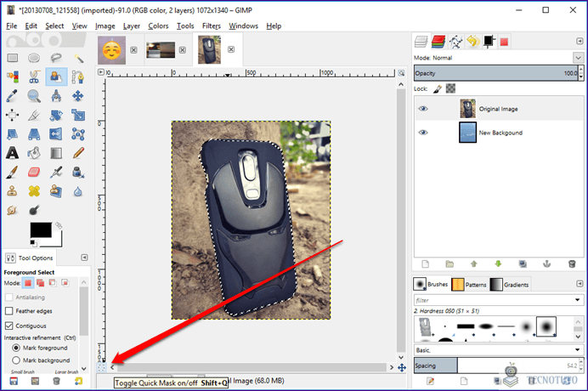Toggle lock pixels brush icon

(438, 89)
